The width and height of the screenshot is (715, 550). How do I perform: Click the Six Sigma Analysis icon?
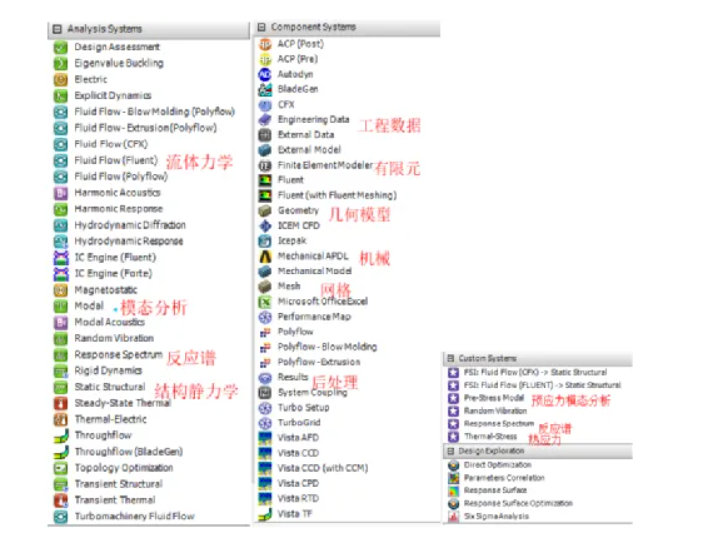[x=453, y=517]
